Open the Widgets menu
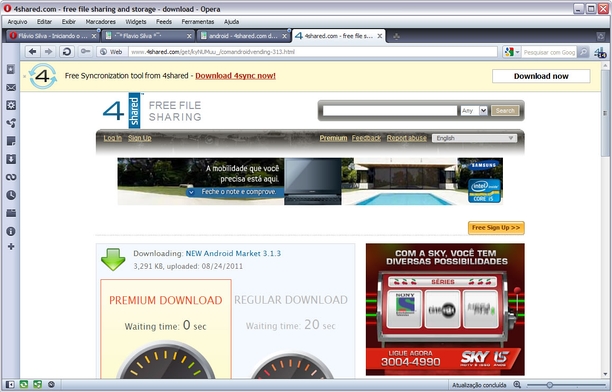This screenshot has height=392, width=612. (x=136, y=22)
